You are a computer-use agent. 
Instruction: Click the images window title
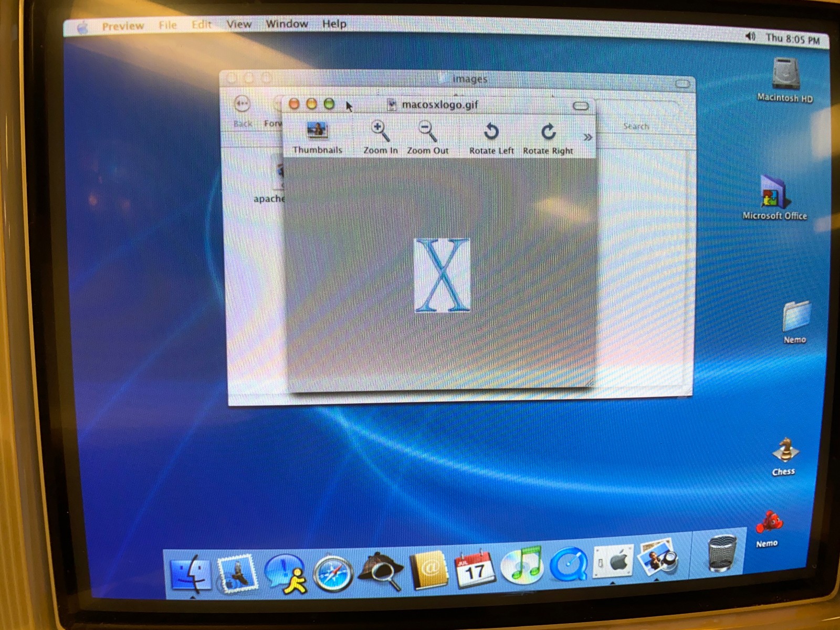point(470,79)
